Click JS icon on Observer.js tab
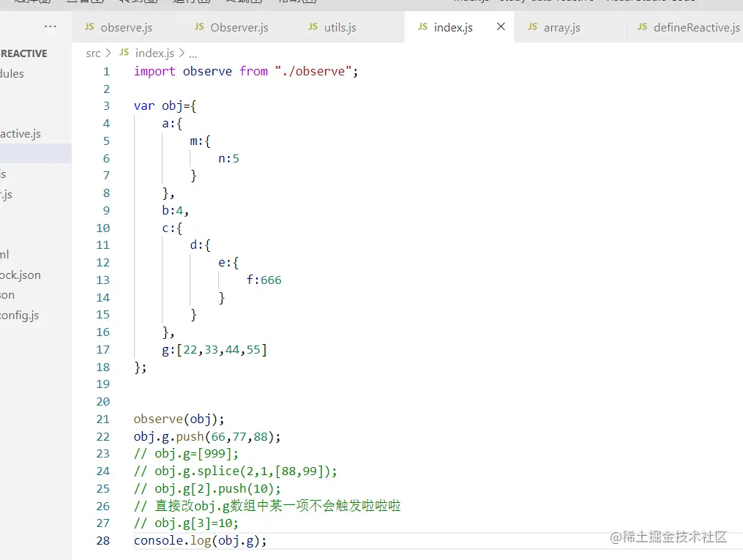Image resolution: width=743 pixels, height=560 pixels. click(199, 27)
